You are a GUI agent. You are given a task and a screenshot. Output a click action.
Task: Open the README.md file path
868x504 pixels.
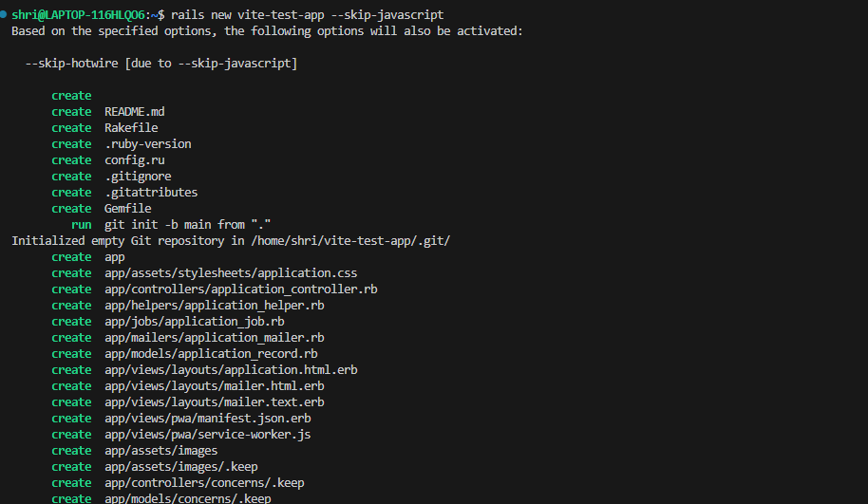click(x=134, y=112)
